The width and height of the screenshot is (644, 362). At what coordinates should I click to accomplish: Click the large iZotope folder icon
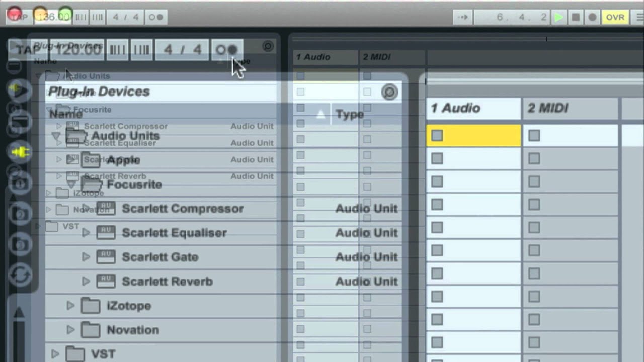(91, 305)
